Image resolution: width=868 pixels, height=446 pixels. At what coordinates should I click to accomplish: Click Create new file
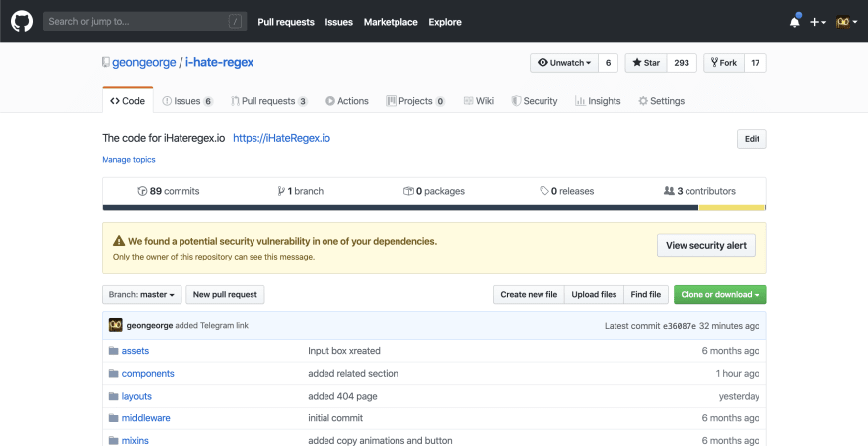529,295
